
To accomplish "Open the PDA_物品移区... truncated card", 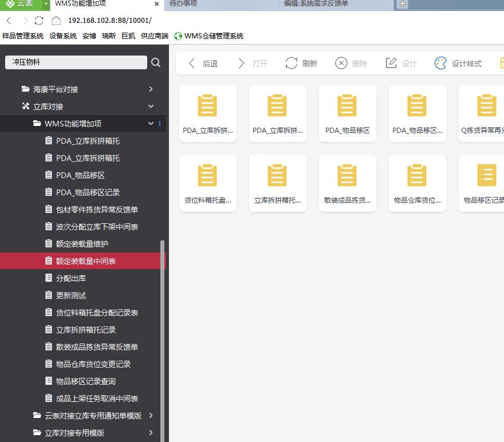I will [x=418, y=113].
